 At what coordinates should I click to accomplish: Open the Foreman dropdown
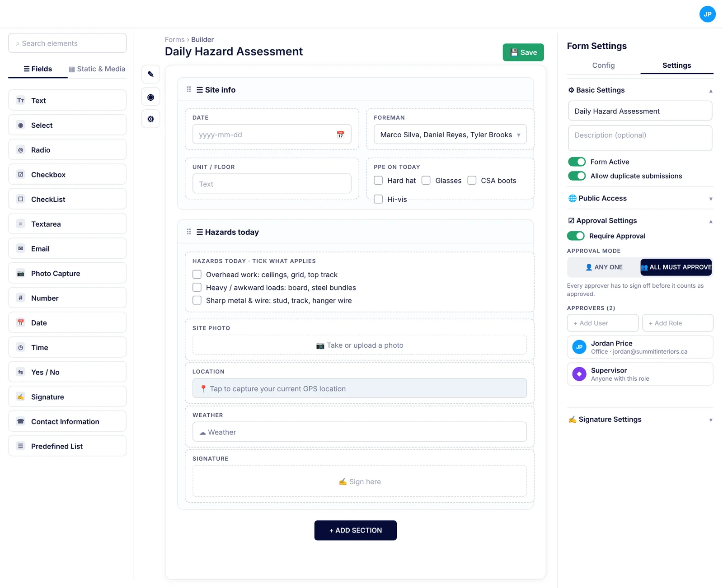pyautogui.click(x=450, y=135)
